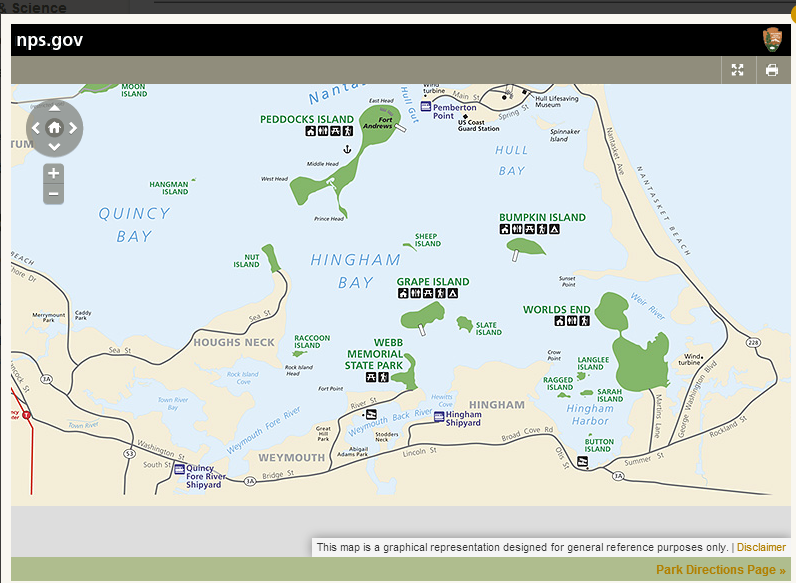Pan the map left with arrow

point(36,128)
